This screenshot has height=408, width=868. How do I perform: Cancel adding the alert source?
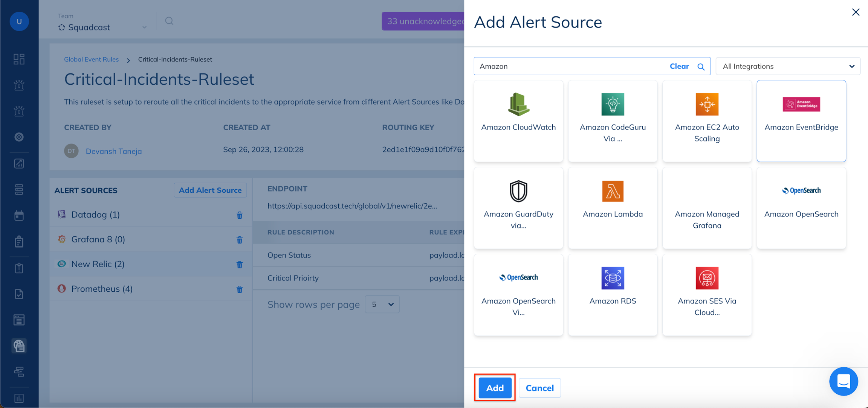539,388
